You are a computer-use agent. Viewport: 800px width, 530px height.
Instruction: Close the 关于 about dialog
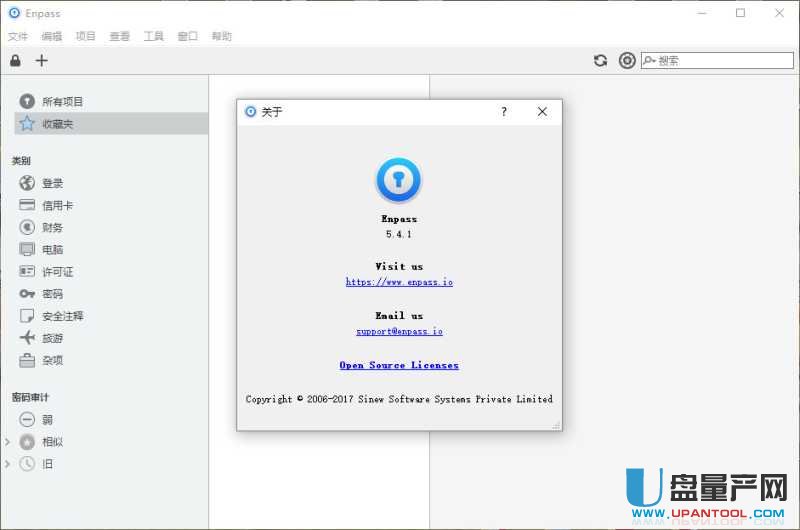pyautogui.click(x=542, y=112)
